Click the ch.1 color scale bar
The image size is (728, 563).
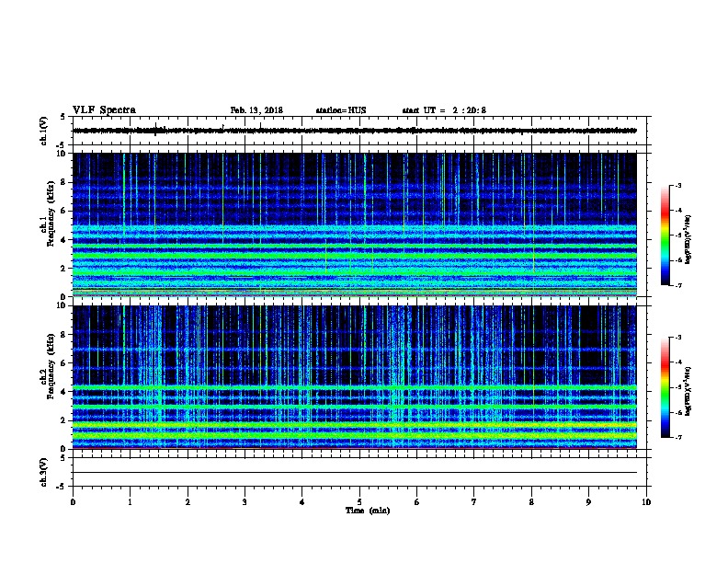tap(665, 236)
